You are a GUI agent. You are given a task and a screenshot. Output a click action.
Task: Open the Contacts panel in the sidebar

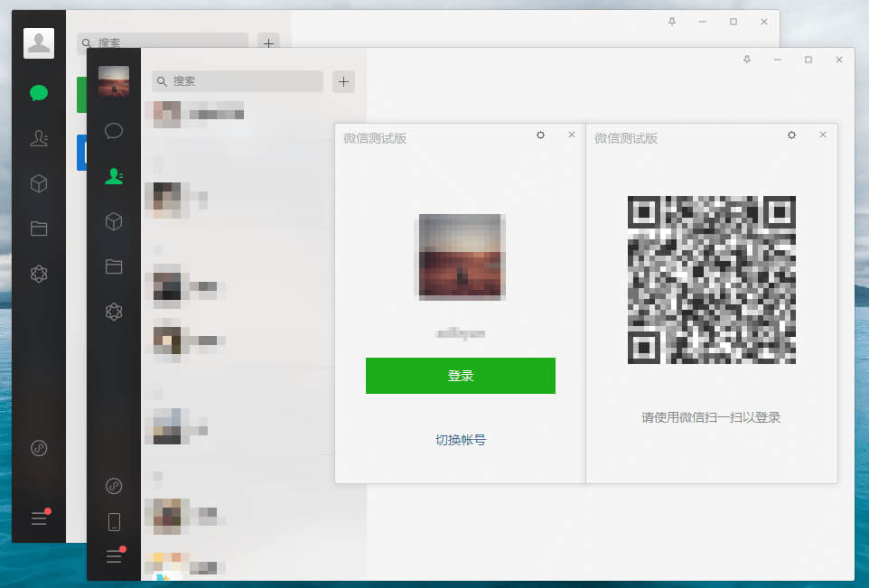tap(113, 176)
